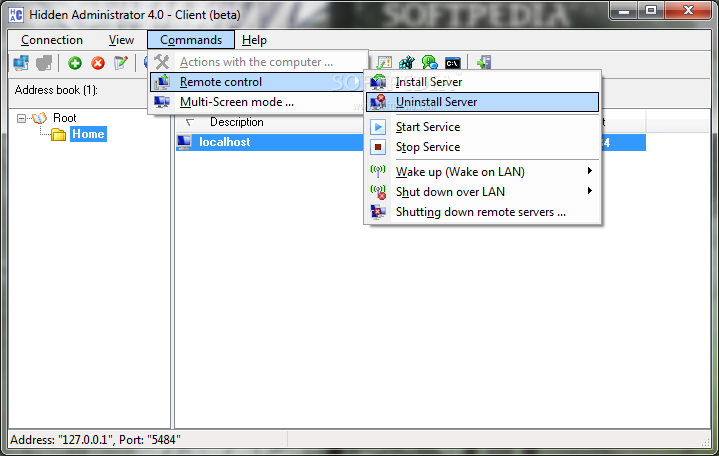Select Stop Service menu entry
This screenshot has width=719, height=456.
[482, 147]
